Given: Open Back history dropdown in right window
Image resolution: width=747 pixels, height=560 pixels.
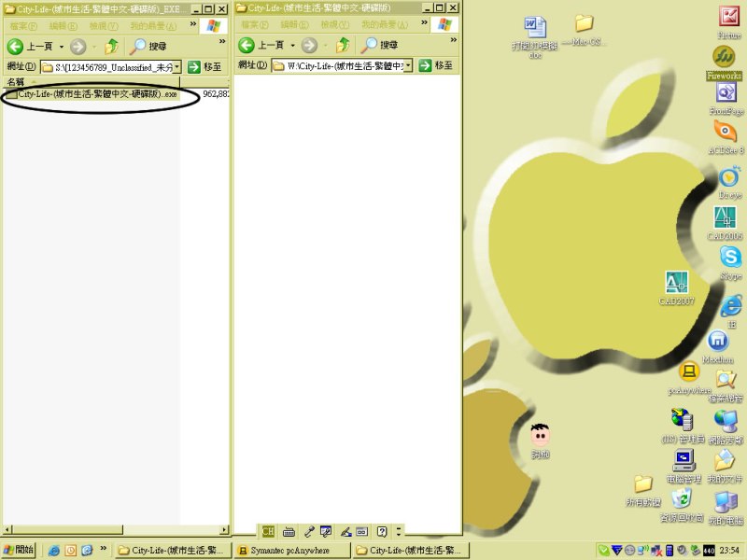Looking at the screenshot, I should pyautogui.click(x=292, y=46).
